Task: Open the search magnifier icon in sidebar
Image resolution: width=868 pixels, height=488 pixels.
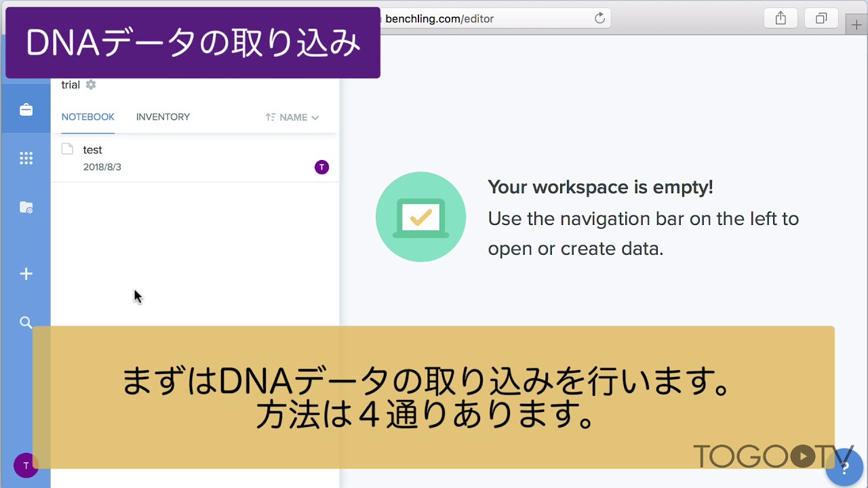Action: pos(26,323)
